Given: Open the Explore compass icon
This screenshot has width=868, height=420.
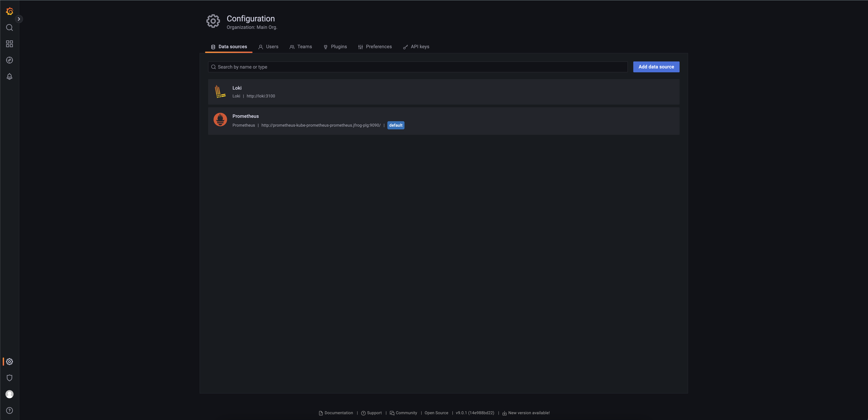Looking at the screenshot, I should [9, 60].
